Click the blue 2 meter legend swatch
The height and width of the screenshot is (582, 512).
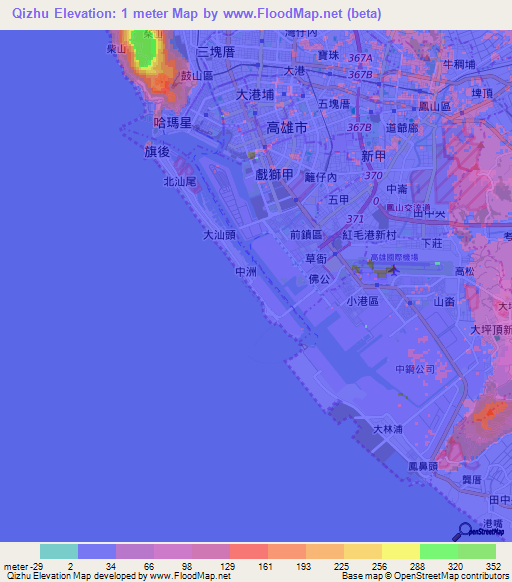[x=97, y=552]
